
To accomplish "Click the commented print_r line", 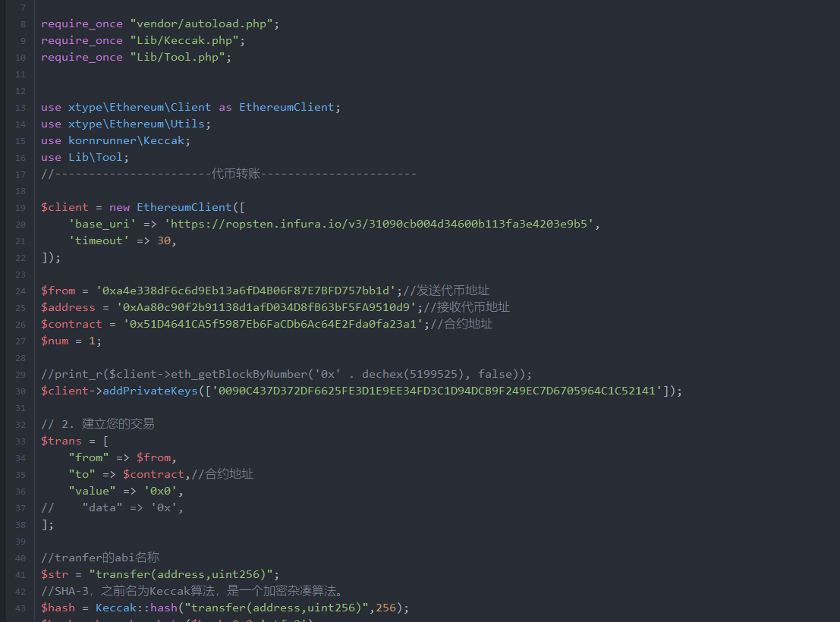I will click(x=287, y=374).
